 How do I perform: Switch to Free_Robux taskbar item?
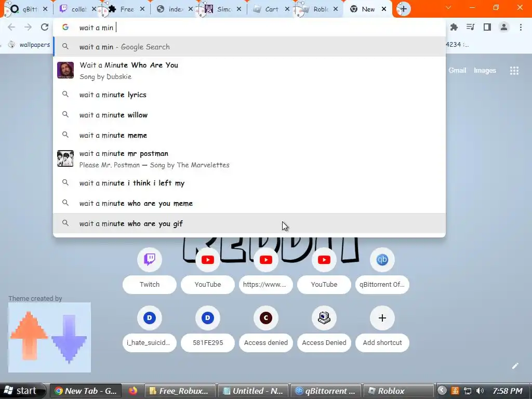(x=180, y=391)
